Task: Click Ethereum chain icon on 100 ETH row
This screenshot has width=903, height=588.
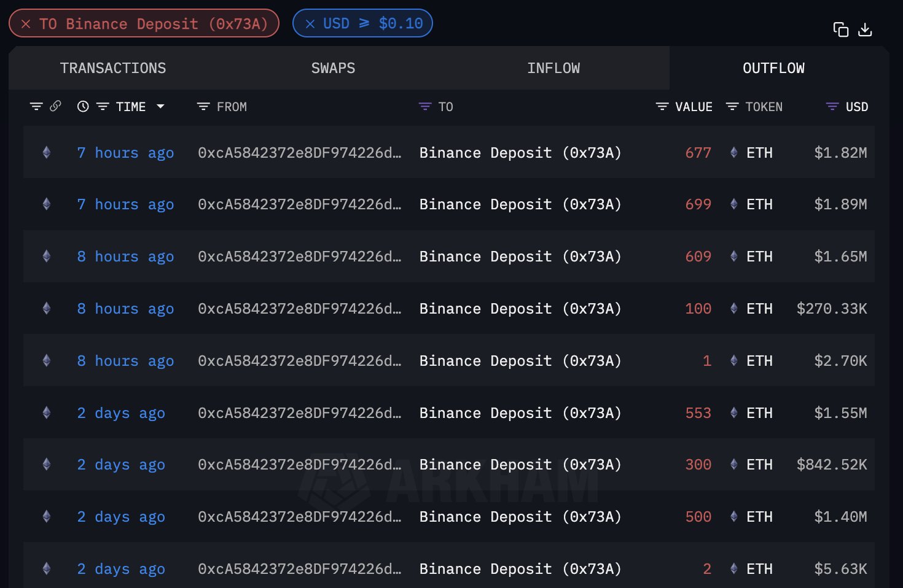Action: [47, 308]
